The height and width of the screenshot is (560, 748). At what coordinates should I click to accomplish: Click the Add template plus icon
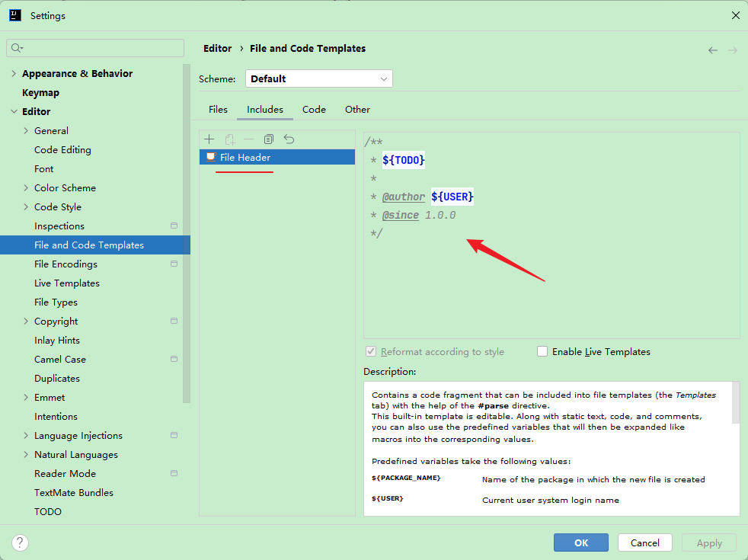(x=209, y=139)
